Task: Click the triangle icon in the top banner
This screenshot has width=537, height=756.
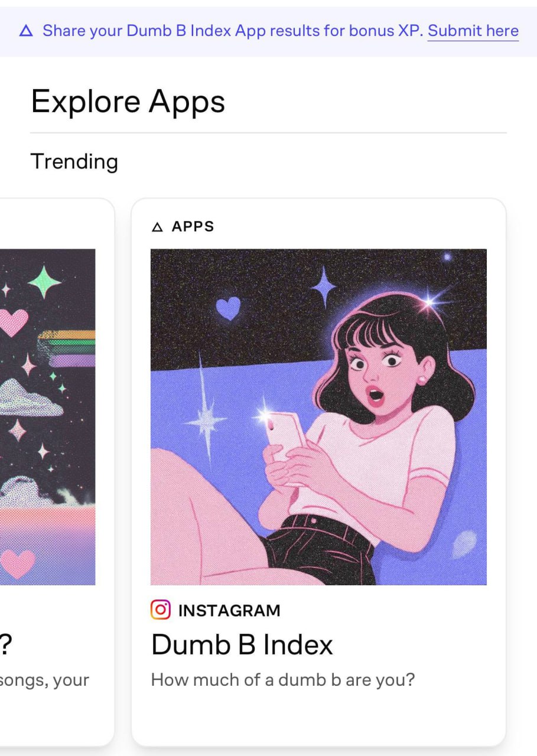Action: coord(26,31)
